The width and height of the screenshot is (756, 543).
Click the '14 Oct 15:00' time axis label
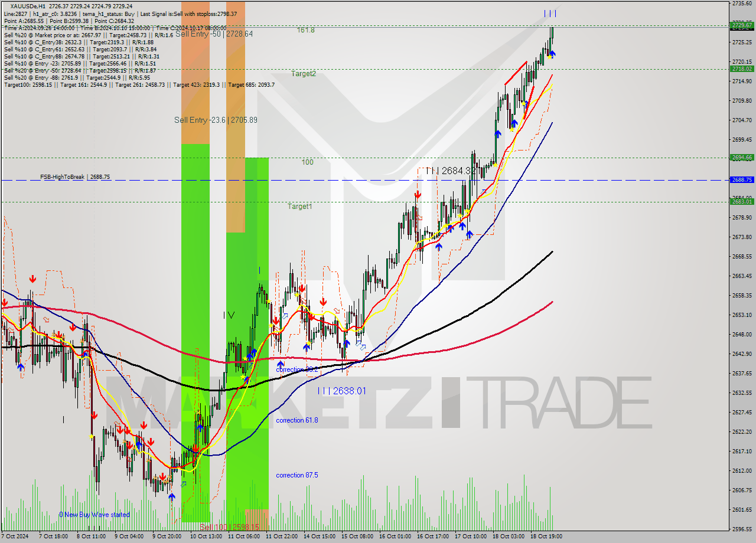[319, 537]
